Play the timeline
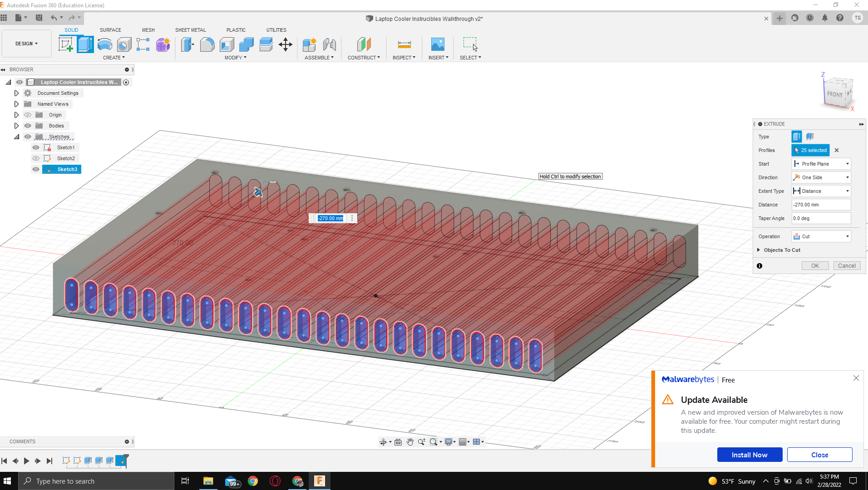868x490 pixels. click(26, 461)
